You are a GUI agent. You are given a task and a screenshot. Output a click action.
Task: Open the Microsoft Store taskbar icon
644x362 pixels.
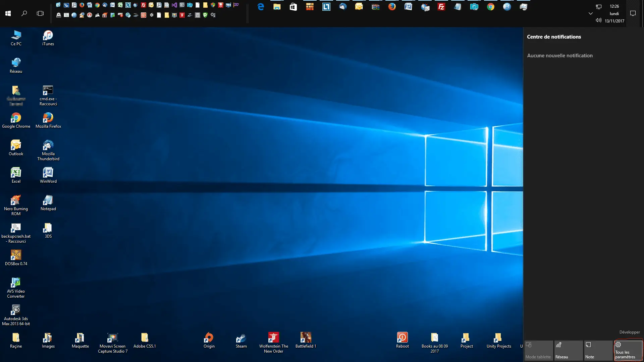pos(293,7)
